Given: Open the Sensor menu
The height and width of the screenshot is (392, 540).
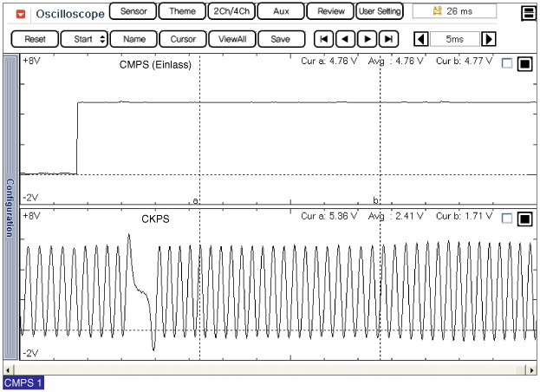Looking at the screenshot, I should pyautogui.click(x=133, y=12).
